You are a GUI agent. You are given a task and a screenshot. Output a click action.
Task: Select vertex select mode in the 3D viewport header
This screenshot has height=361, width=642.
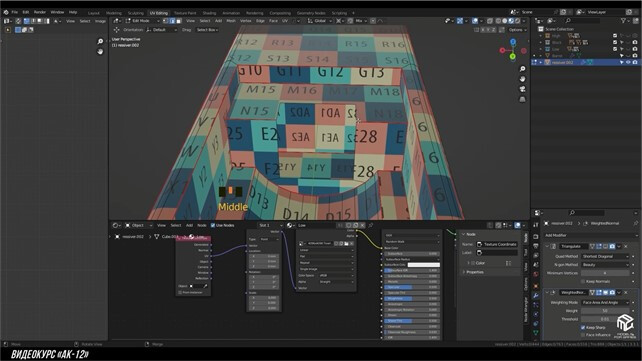coord(166,20)
